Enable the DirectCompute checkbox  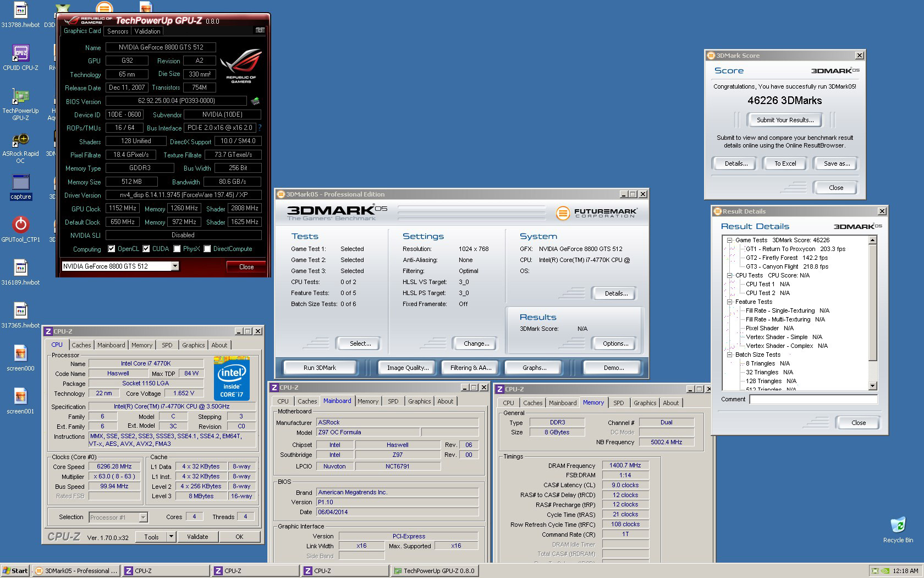point(207,249)
